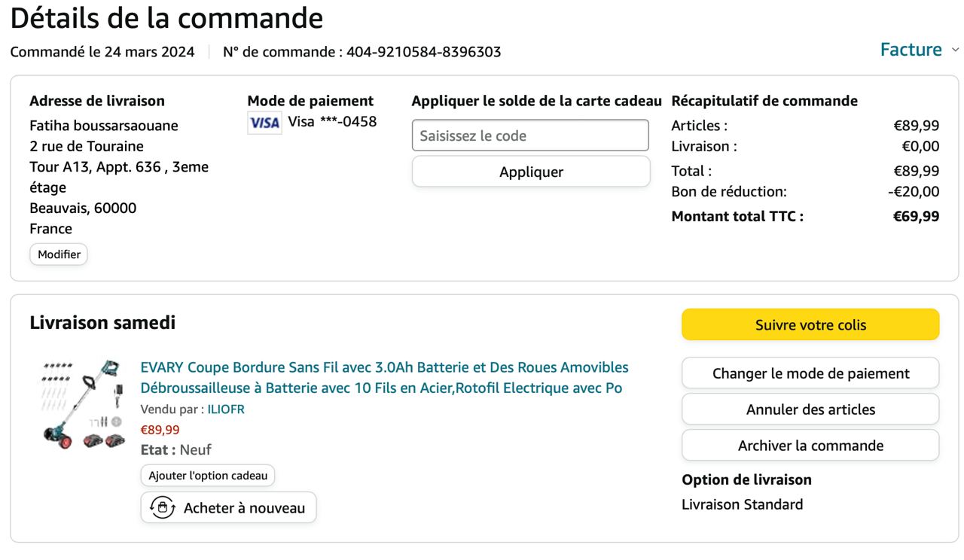964x560 pixels.
Task: Click Ajouter l'option cadeau
Action: (208, 476)
